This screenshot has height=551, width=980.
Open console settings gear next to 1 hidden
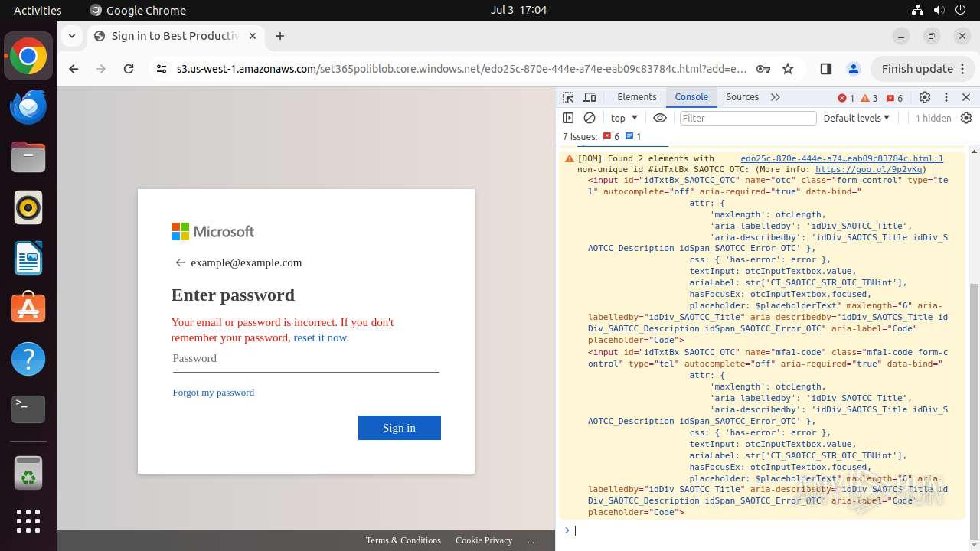[x=966, y=118]
